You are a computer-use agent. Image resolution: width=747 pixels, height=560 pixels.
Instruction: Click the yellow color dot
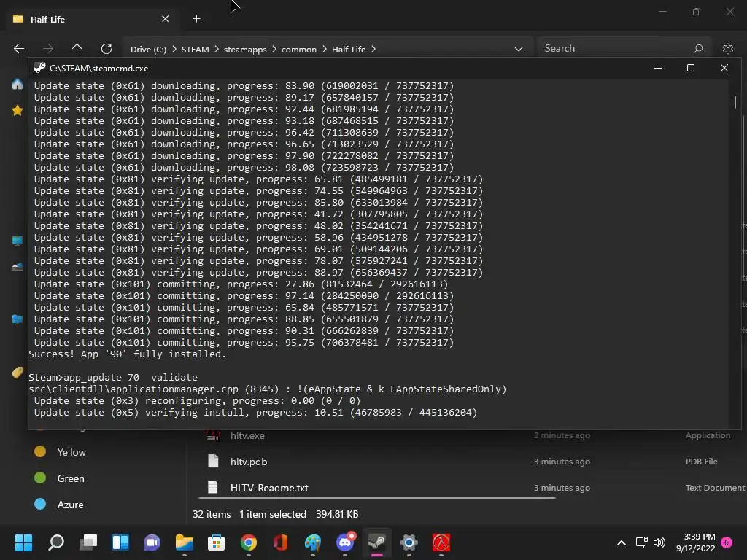pos(40,451)
